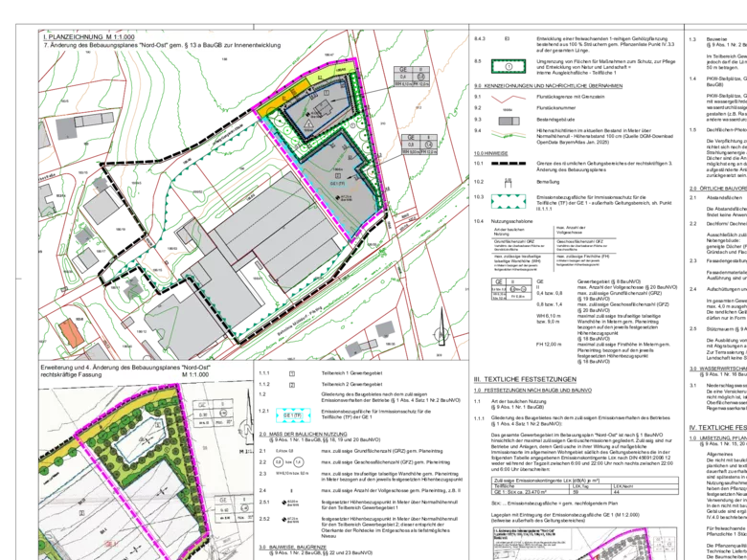Click the Bemaßung dimension symbol 10.2
This screenshot has height=560, width=747.
(x=508, y=183)
